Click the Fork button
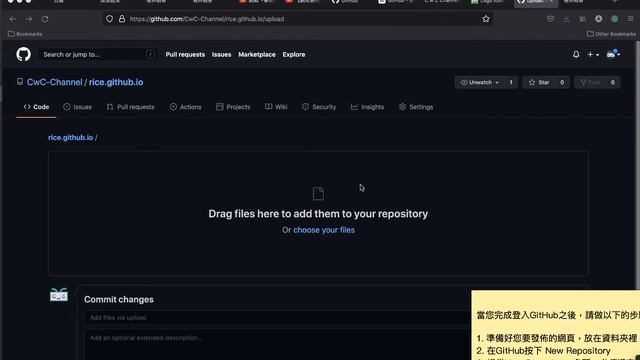Viewport: 640px width, 360px height. coord(590,82)
